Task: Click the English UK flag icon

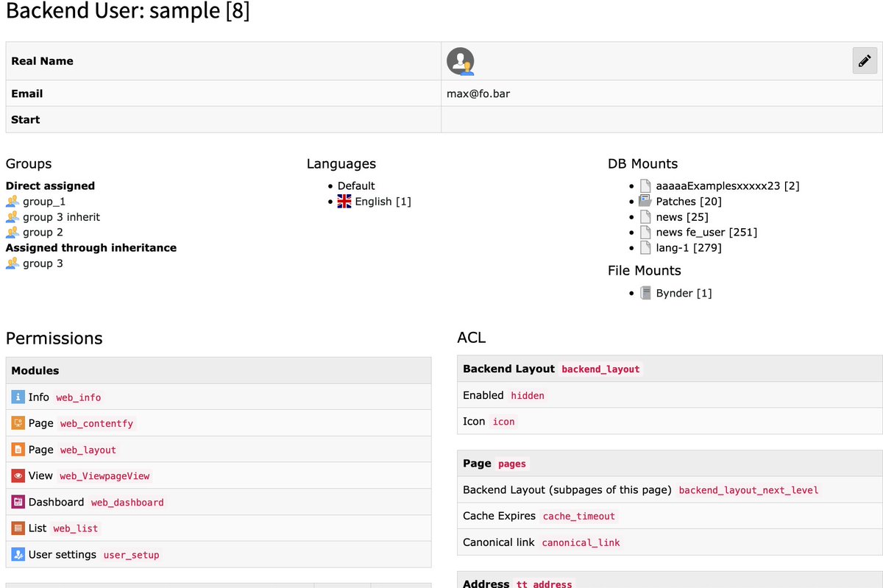Action: (x=344, y=202)
